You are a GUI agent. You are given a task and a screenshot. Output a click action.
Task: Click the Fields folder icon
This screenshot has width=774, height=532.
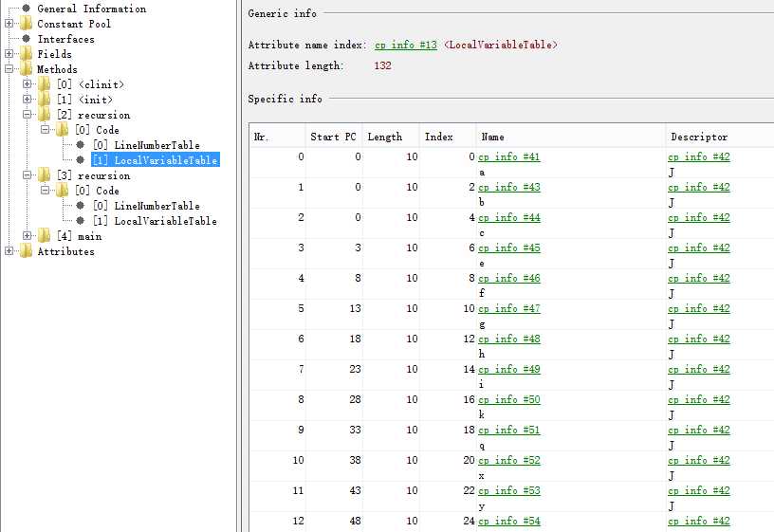(26, 54)
